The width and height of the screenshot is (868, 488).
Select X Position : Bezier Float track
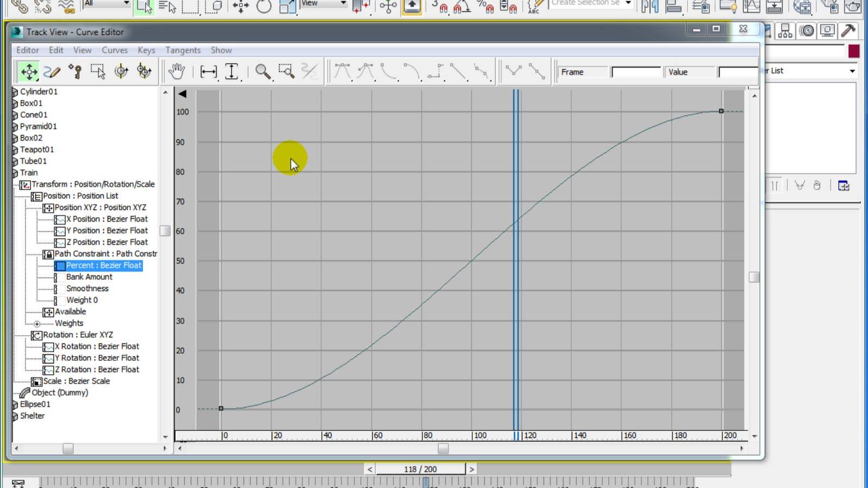[x=107, y=219]
